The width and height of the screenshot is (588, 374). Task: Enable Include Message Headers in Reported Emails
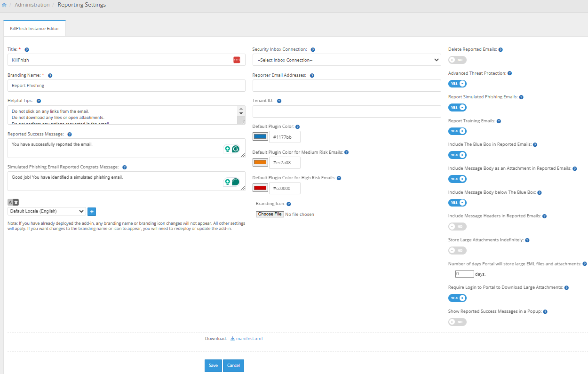coord(457,226)
